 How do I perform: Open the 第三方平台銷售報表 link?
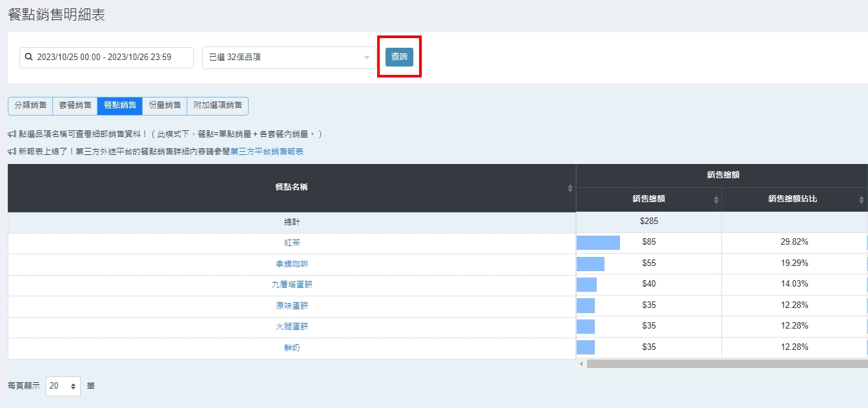(x=267, y=152)
